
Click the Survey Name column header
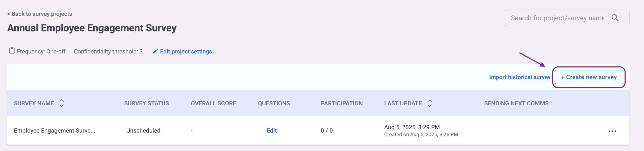tap(34, 103)
